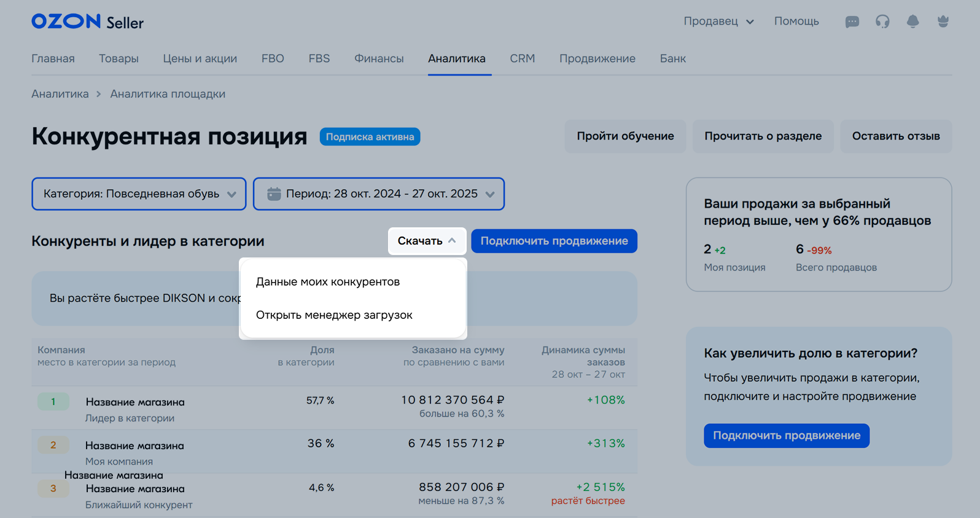This screenshot has height=518, width=980.
Task: Open the Помощь help link
Action: point(796,22)
